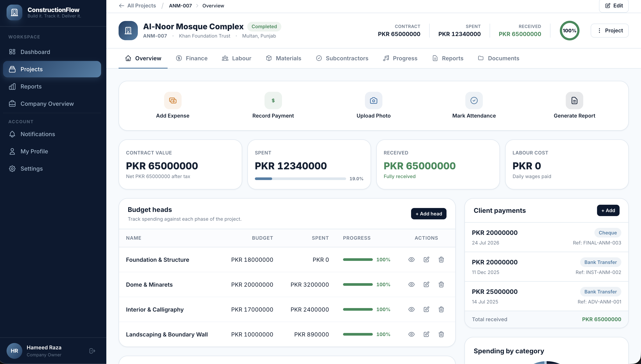Click the PKR 3200000 spent cell
This screenshot has height=364, width=641.
pyautogui.click(x=310, y=284)
